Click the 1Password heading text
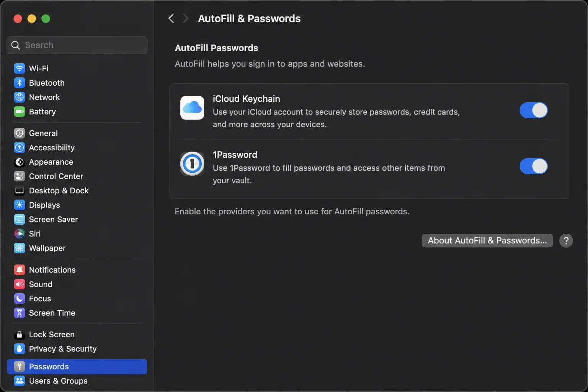Screen dimensions: 588x392 tap(235, 155)
